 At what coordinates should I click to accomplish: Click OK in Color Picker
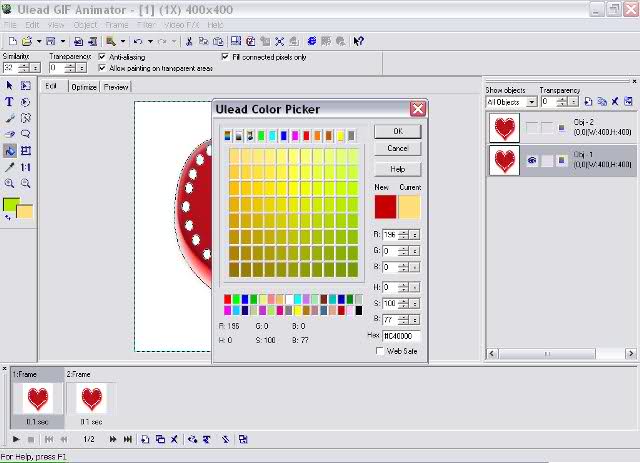tap(398, 131)
